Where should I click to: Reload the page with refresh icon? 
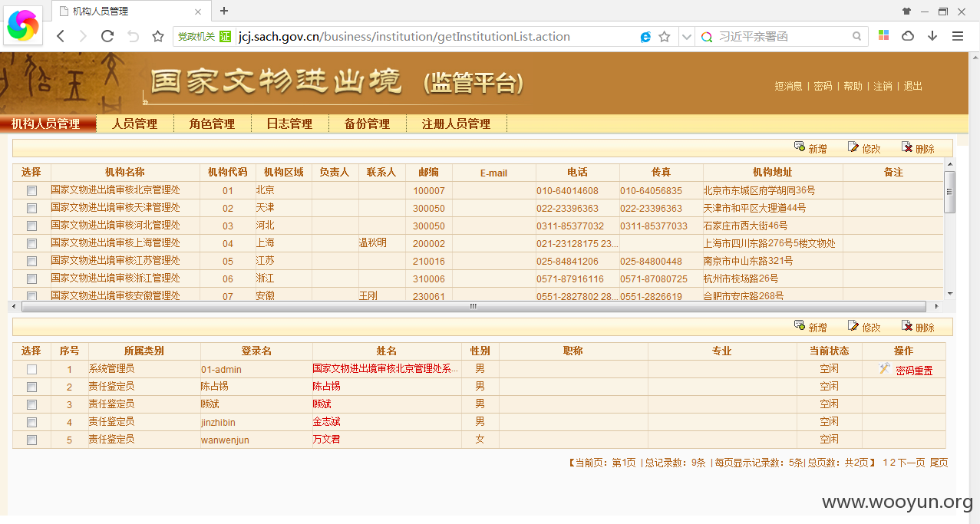pyautogui.click(x=107, y=36)
